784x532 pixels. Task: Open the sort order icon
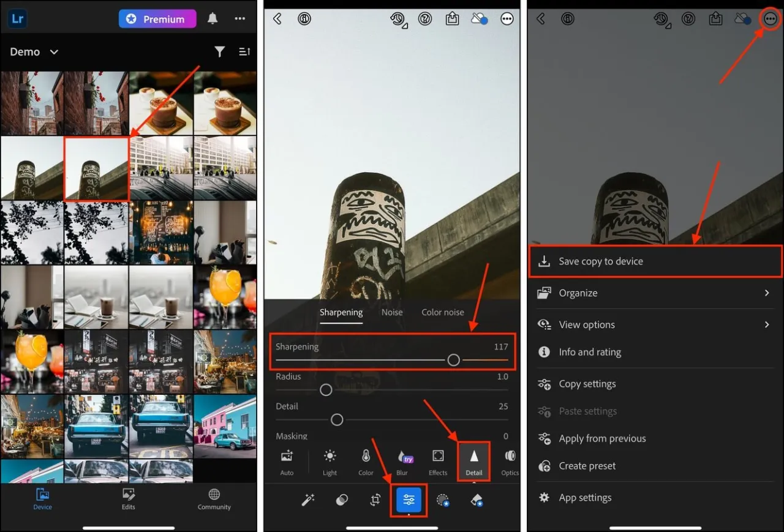[x=244, y=52]
